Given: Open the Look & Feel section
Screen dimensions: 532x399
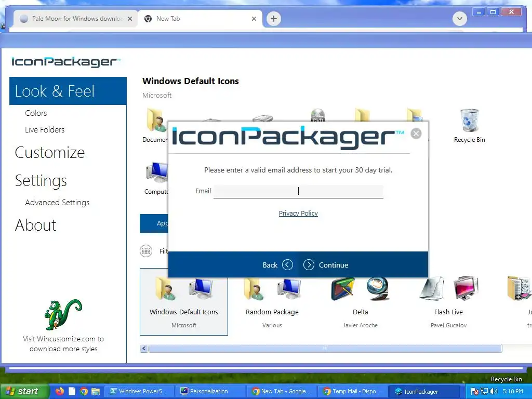Looking at the screenshot, I should coord(68,91).
